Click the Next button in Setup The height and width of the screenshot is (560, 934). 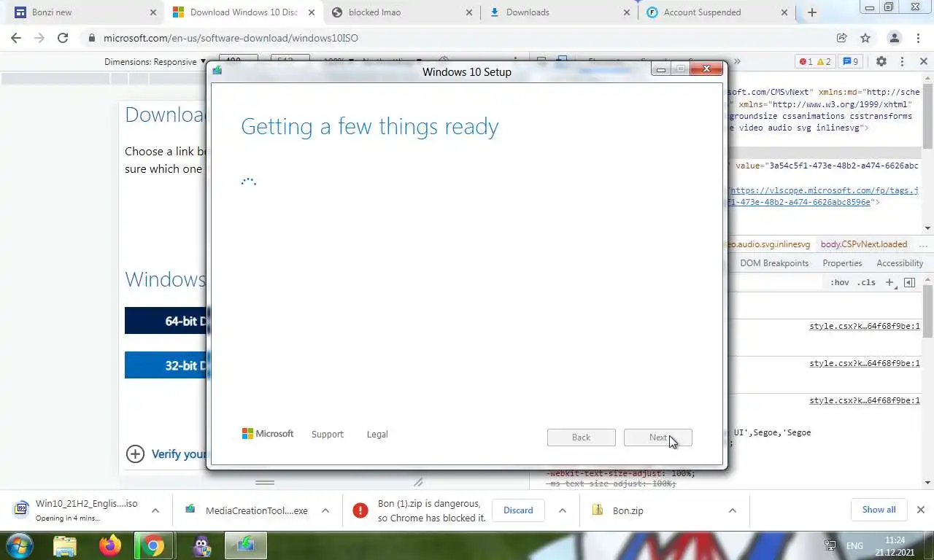point(658,437)
